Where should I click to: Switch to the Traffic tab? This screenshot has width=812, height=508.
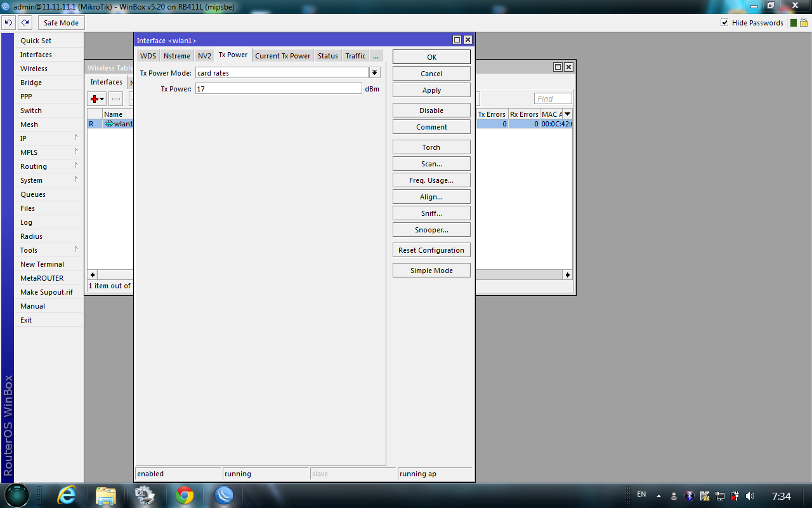355,56
